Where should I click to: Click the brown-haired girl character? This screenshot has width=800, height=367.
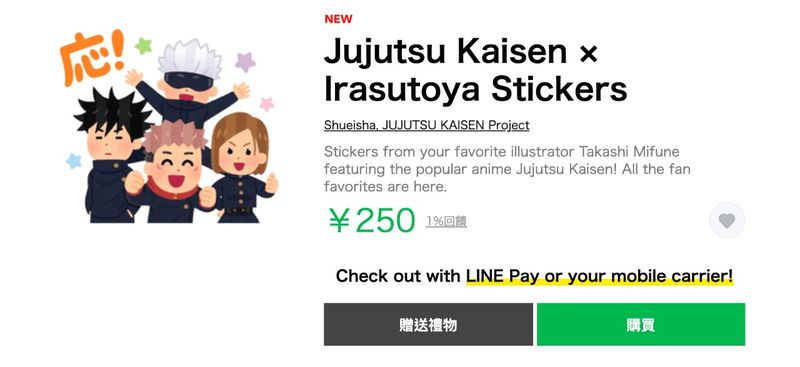[x=242, y=168]
